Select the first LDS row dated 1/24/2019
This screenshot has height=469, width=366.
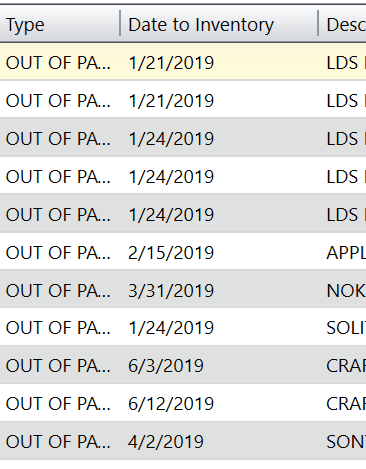click(183, 138)
